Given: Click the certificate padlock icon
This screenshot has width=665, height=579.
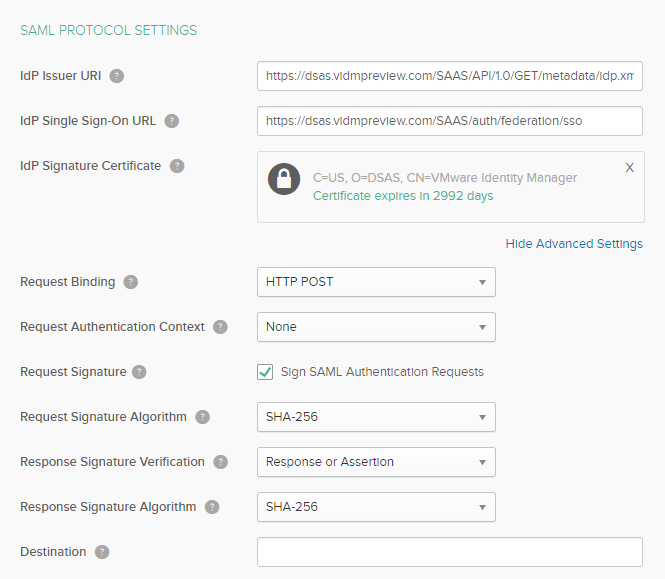Looking at the screenshot, I should click(285, 179).
